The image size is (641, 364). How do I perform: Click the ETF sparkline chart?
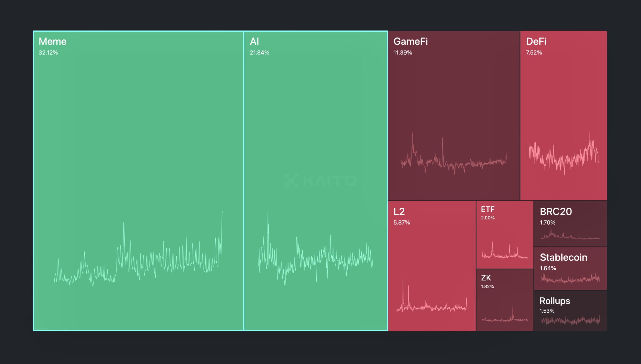click(505, 254)
